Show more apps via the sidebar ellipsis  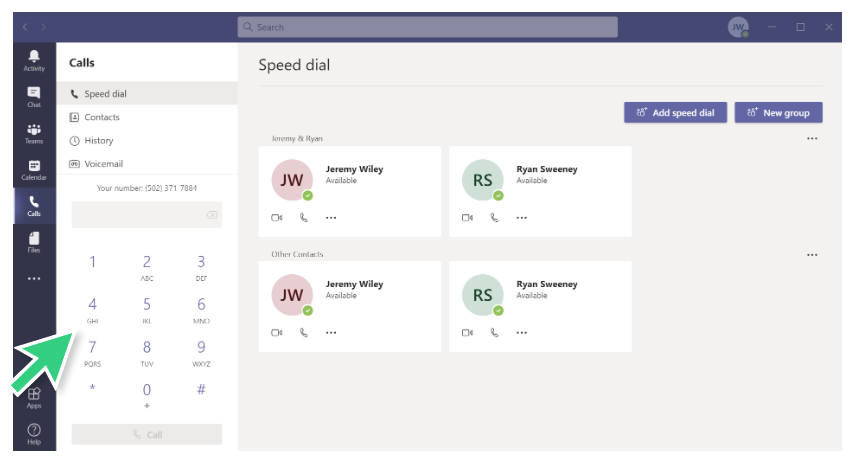point(34,278)
